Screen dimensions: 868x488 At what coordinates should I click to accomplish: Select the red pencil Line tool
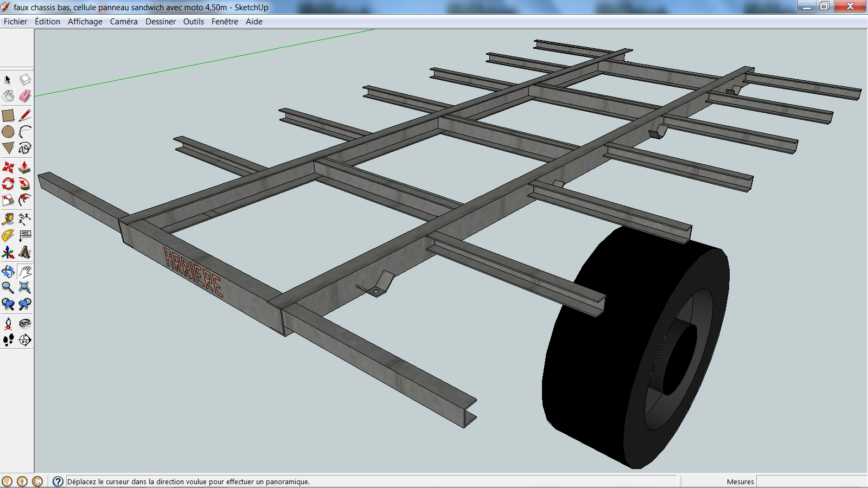25,115
